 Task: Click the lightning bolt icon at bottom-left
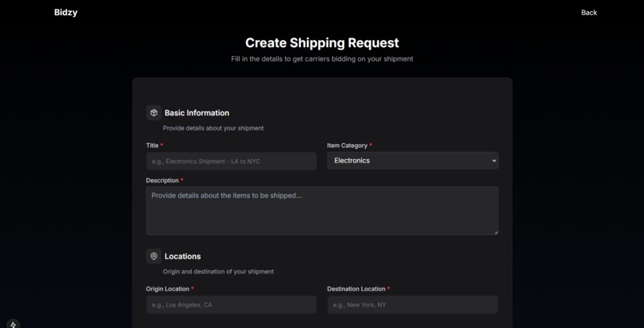[13, 325]
